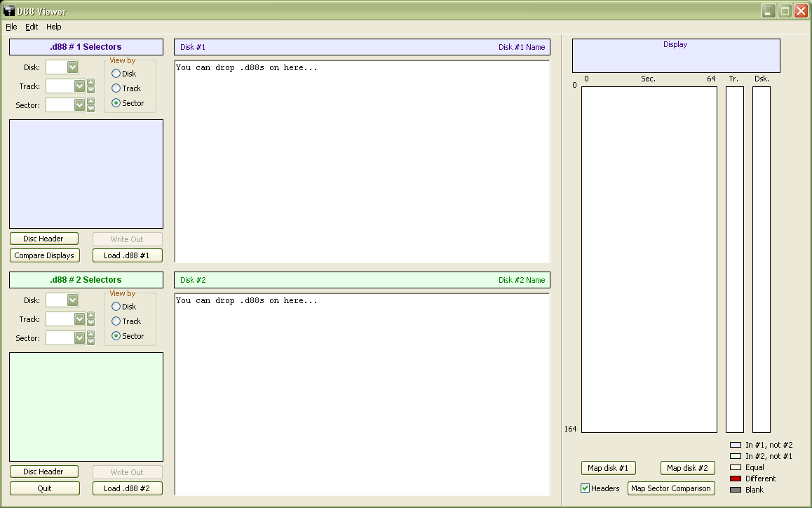Click the Map Sector Comparison button
This screenshot has width=812, height=508.
pyautogui.click(x=671, y=488)
